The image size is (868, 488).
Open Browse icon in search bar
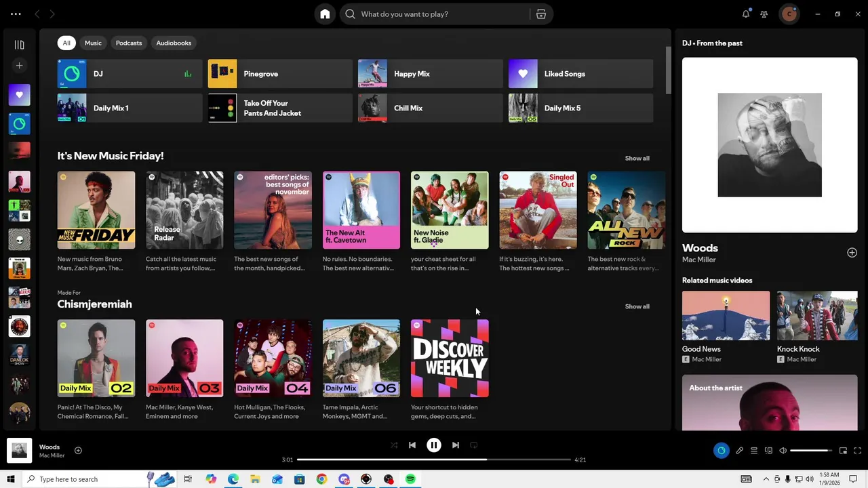tap(540, 14)
